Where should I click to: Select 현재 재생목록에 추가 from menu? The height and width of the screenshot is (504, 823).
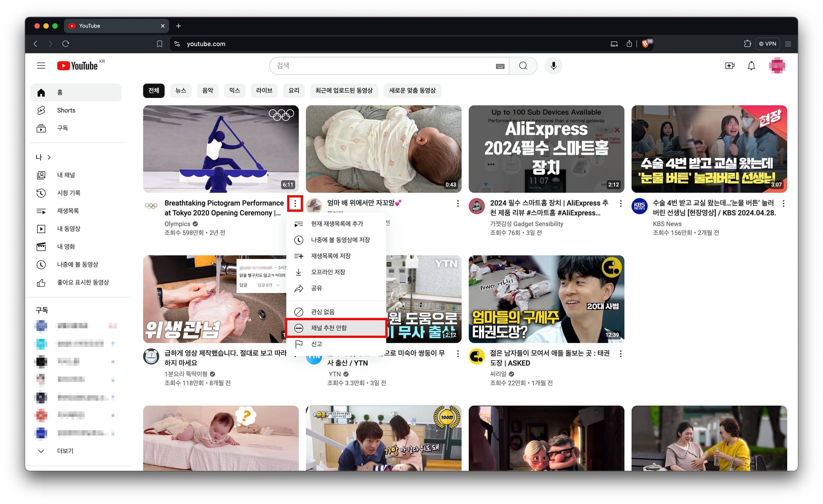click(336, 224)
